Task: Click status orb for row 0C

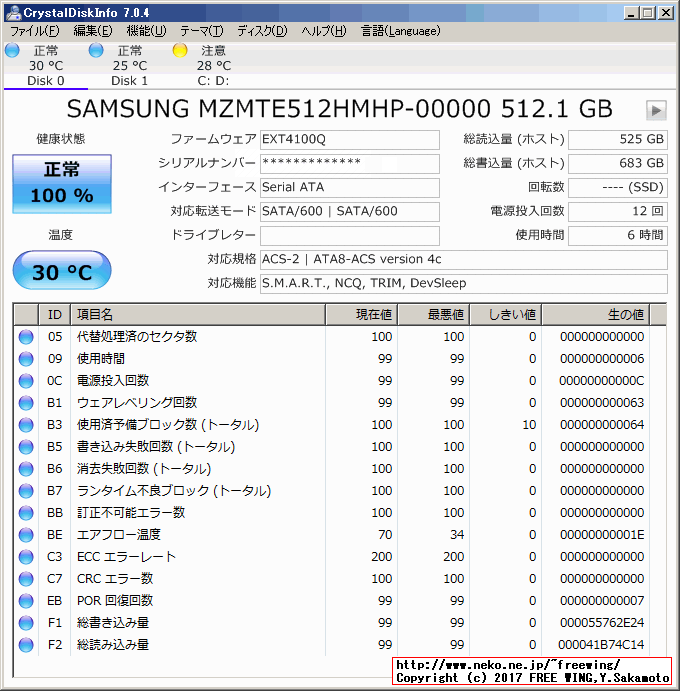Action: pos(26,381)
